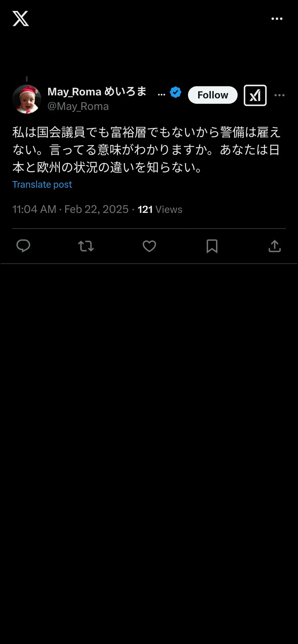298x644 pixels.
Task: Follow the May_Roma account
Action: coord(213,95)
